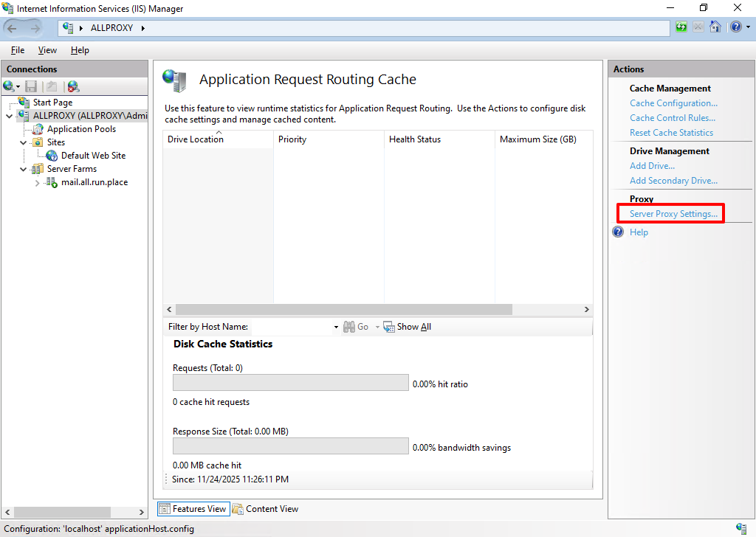This screenshot has height=537, width=756.
Task: Click the Connections pane scroll right arrow
Action: click(x=141, y=513)
